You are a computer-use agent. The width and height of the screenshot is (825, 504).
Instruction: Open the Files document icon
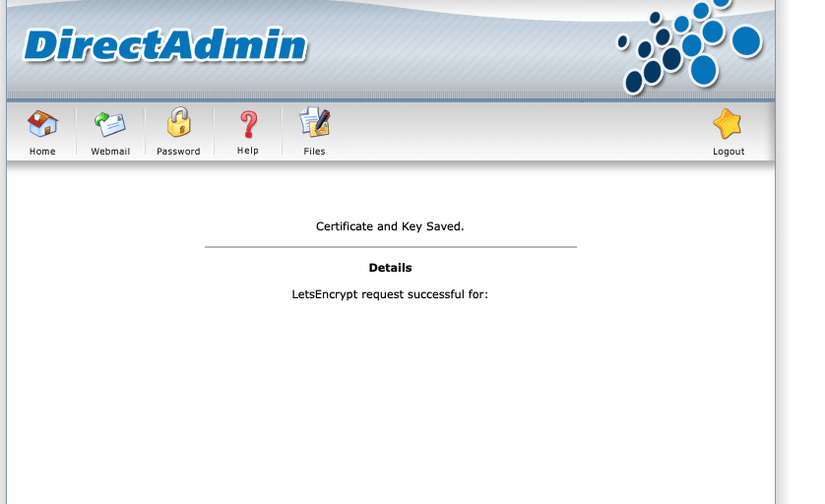pos(315,123)
